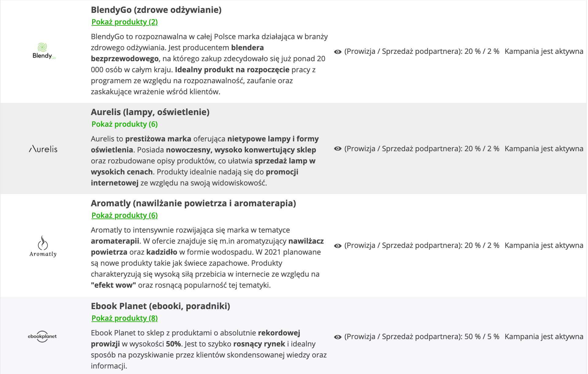This screenshot has width=588, height=374.
Task: Select the Ebook Planet (ebooki, poradniki) title
Action: point(160,306)
